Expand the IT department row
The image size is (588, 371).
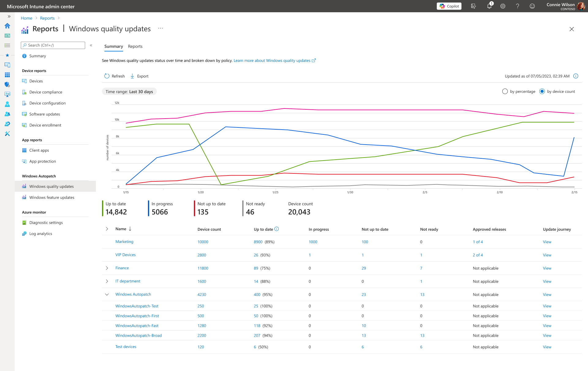107,281
